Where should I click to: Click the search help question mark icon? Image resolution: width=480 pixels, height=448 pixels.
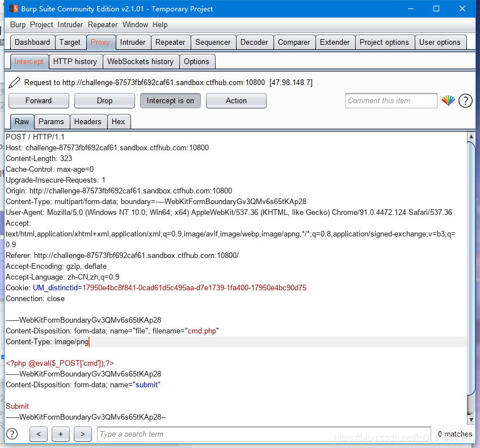(x=12, y=434)
